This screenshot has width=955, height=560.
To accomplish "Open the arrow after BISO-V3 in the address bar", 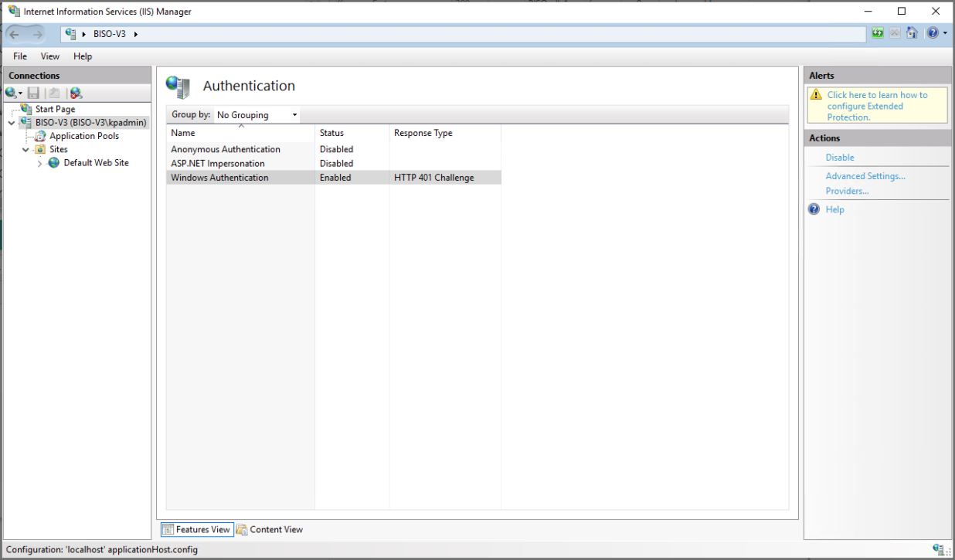I will 136,34.
